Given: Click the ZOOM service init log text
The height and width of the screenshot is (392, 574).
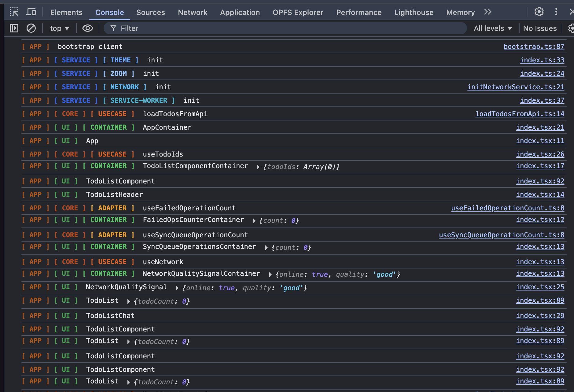Looking at the screenshot, I should pos(151,73).
